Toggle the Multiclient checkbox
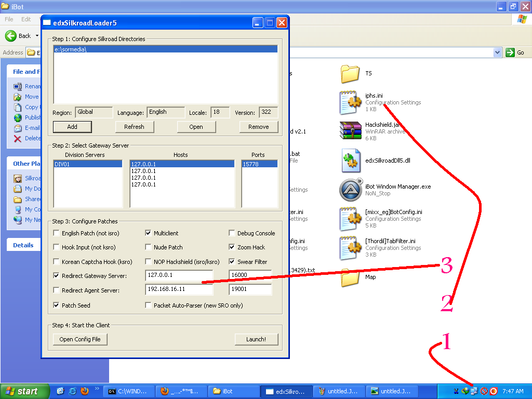This screenshot has height=399, width=532. pyautogui.click(x=148, y=233)
